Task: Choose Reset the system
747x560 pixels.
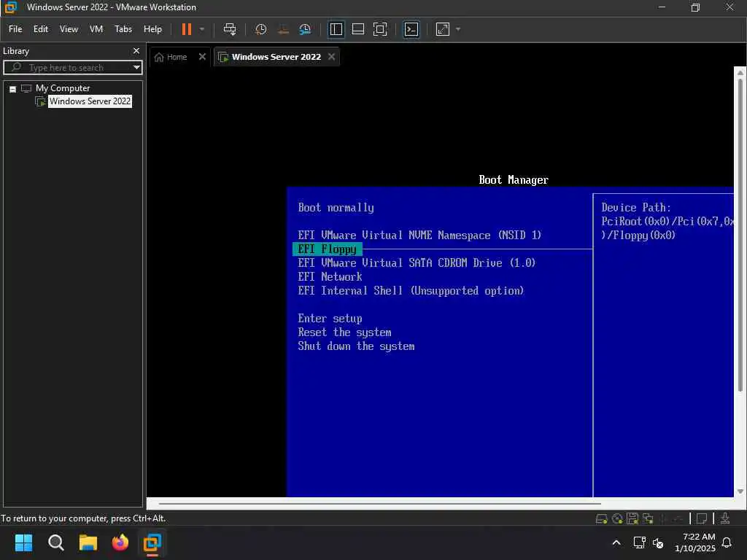Action: [x=344, y=332]
